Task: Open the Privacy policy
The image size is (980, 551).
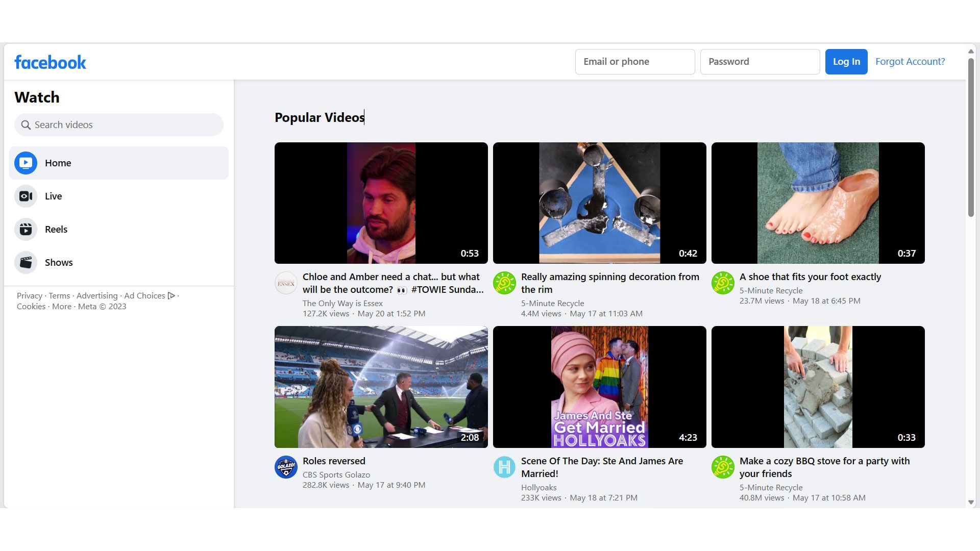Action: pyautogui.click(x=29, y=295)
